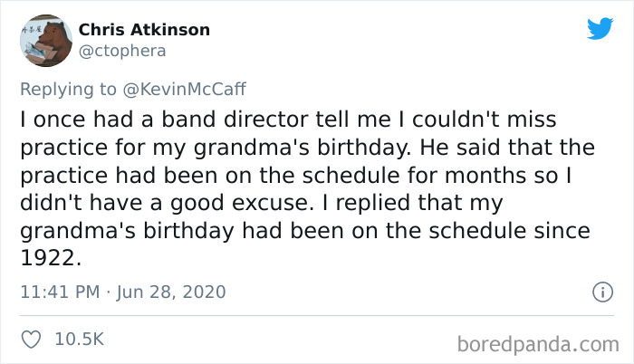The image size is (634, 364).
Task: Select the Jun 28, 2020 date
Action: [171, 292]
